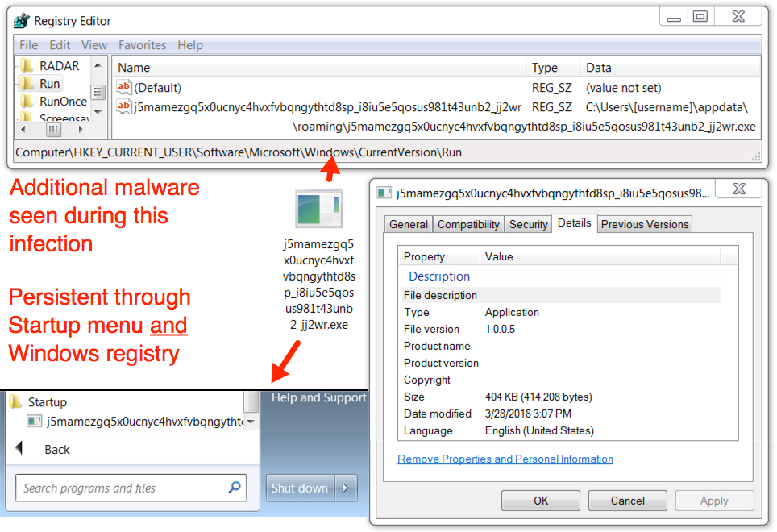Click the Name column header
The image size is (777, 532).
[320, 68]
